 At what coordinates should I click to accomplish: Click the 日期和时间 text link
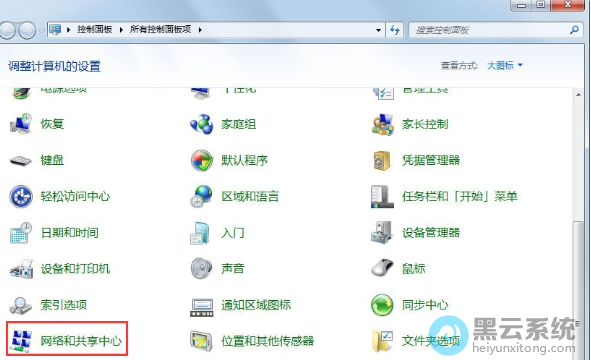coord(70,233)
